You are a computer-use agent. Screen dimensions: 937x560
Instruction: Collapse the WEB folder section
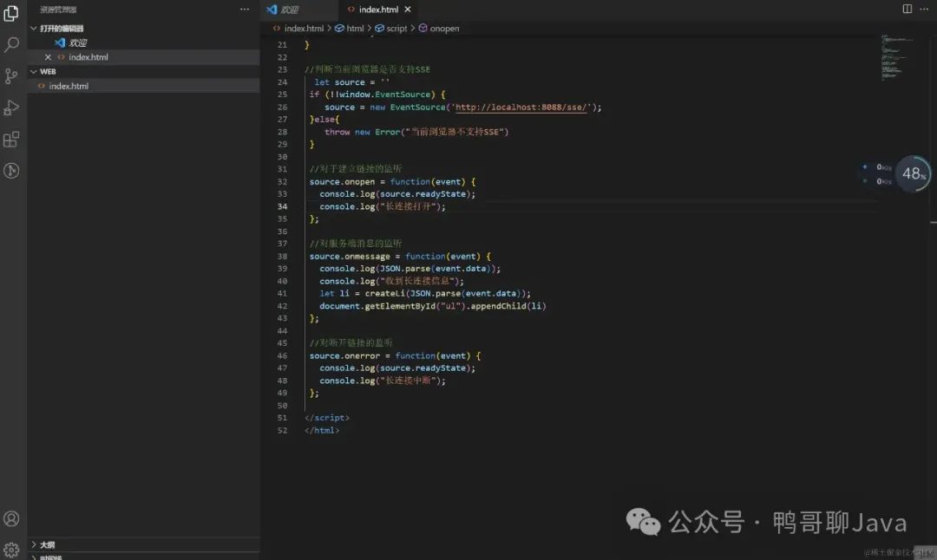34,71
